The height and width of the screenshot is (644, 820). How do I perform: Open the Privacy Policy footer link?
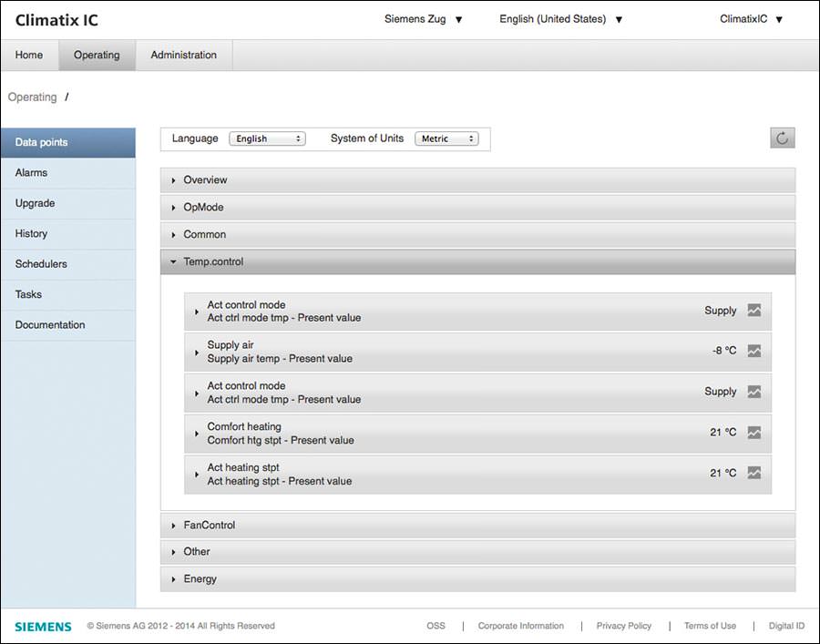click(x=624, y=626)
